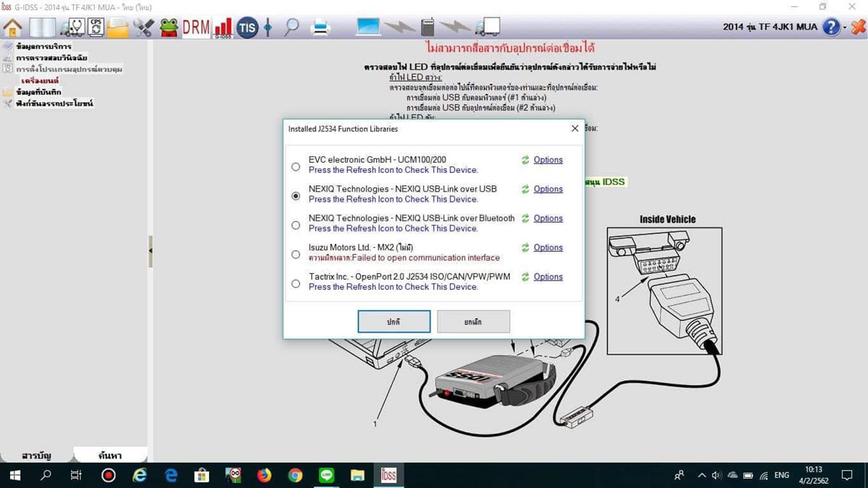Open the dropdown arrow beside the help icon
This screenshot has height=488, width=868.
click(845, 28)
